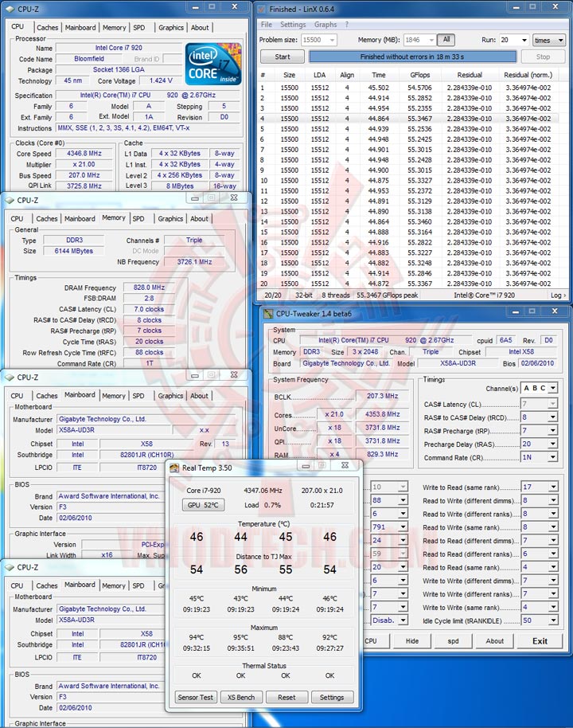This screenshot has height=728, width=573.
Task: Open the Settings menu in LinX
Action: 293,25
